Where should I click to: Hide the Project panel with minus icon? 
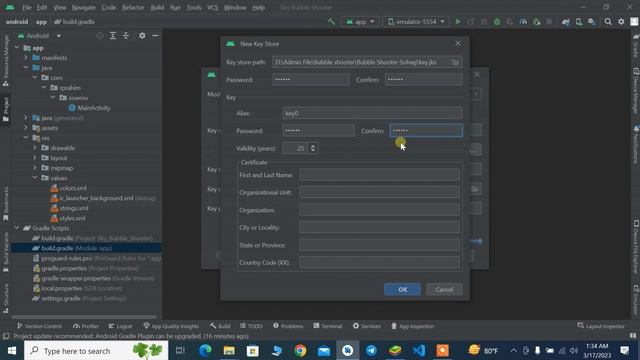(156, 36)
